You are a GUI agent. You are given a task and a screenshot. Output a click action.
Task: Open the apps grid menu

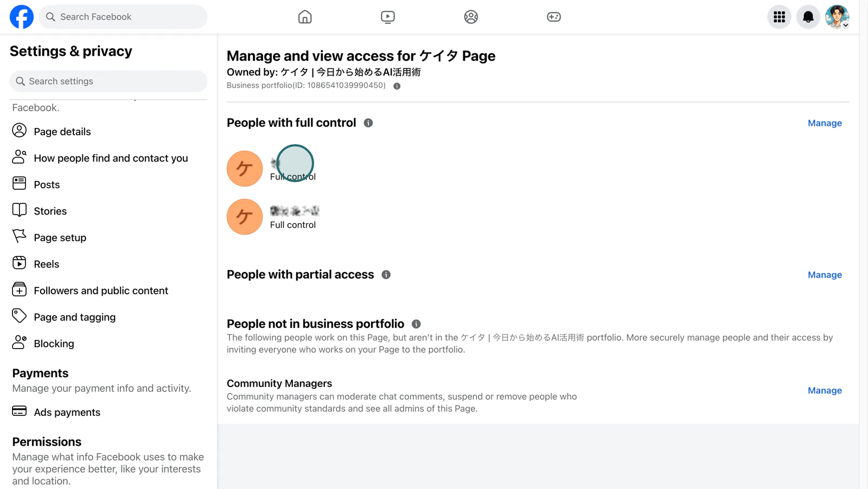(x=780, y=17)
